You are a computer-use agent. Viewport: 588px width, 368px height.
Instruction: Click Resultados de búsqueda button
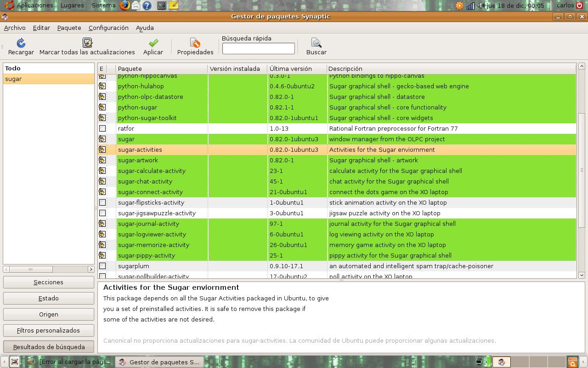point(49,346)
